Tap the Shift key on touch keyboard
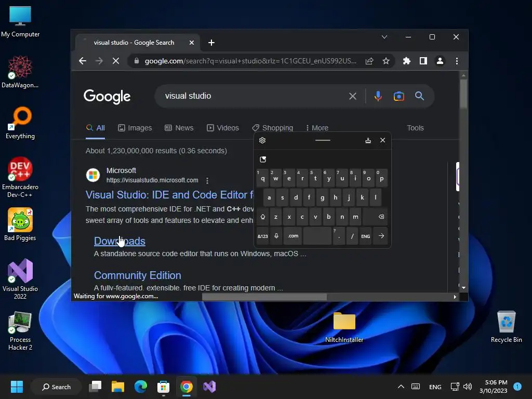This screenshot has height=399, width=532. pyautogui.click(x=262, y=217)
